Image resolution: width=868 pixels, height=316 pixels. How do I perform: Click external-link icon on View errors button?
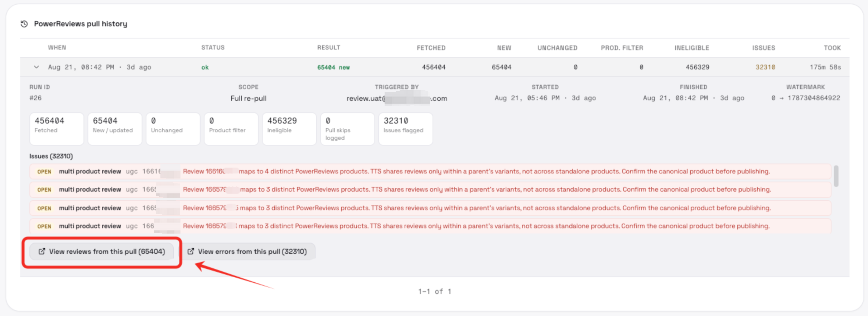point(191,252)
